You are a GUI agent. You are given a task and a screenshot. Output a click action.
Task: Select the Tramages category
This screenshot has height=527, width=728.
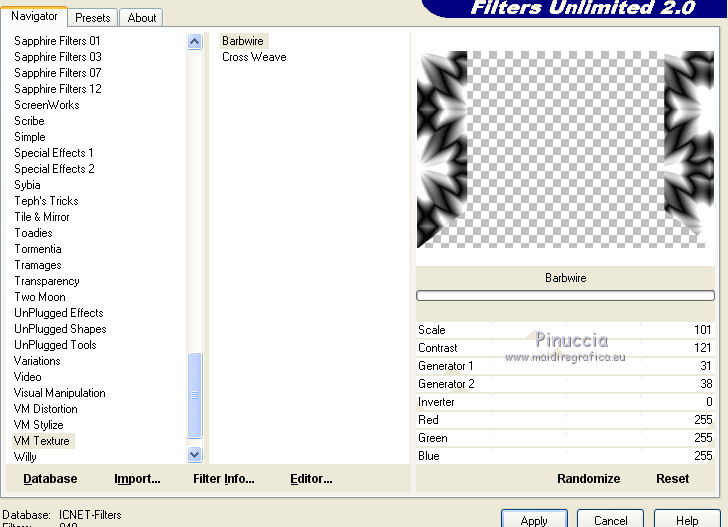click(x=38, y=265)
